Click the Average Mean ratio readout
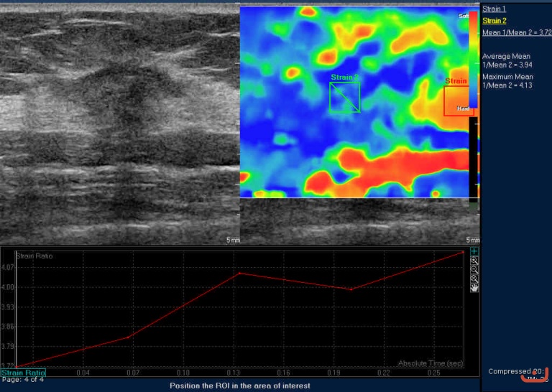The height and width of the screenshot is (392, 552). coord(507,60)
